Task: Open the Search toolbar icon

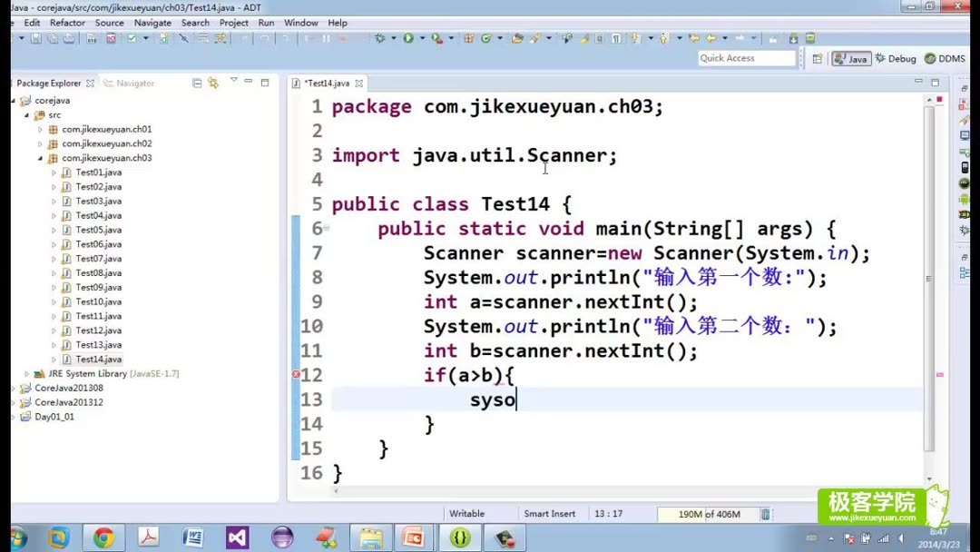Action: pos(220,38)
